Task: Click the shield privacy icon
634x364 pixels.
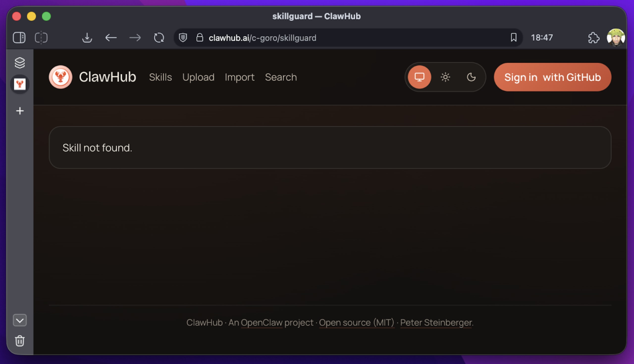Action: coord(183,38)
